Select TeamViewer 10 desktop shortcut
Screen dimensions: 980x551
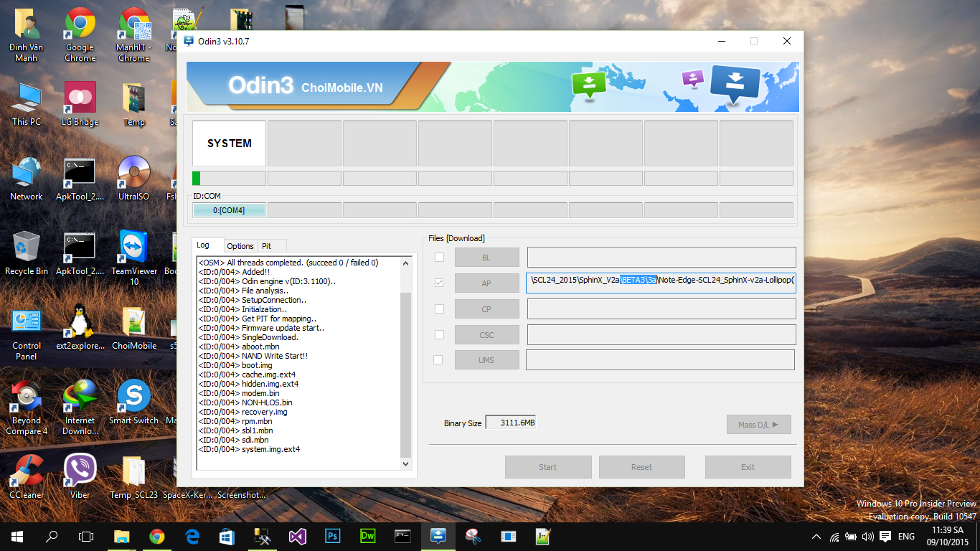(x=133, y=258)
